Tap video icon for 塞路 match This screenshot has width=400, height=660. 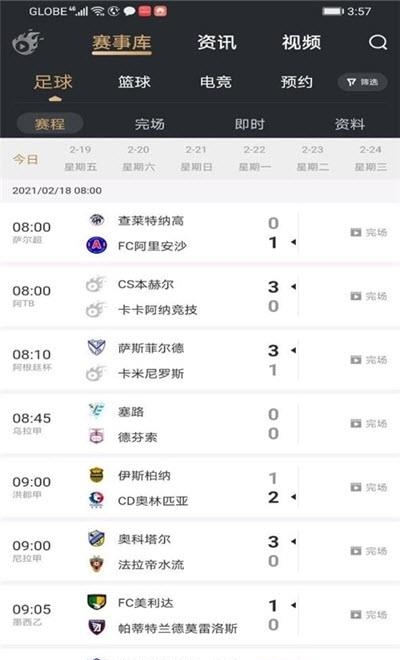point(356,423)
